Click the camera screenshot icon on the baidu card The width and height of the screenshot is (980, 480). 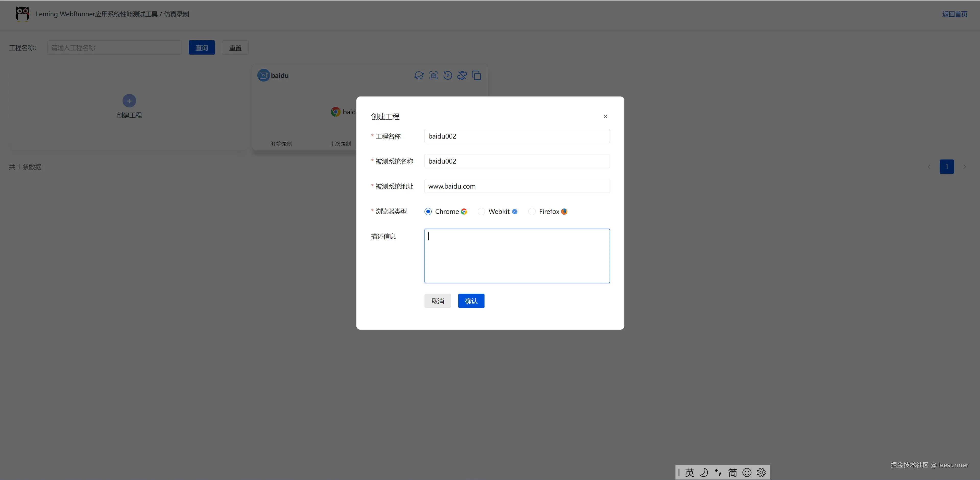pyautogui.click(x=433, y=75)
